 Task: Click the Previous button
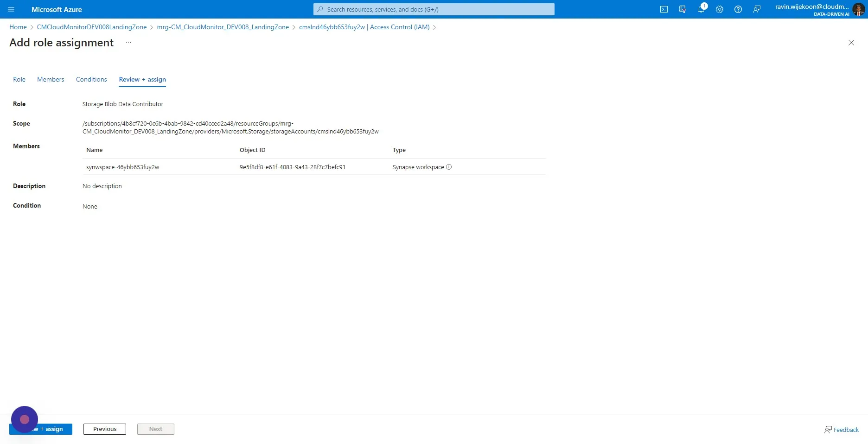(105, 429)
